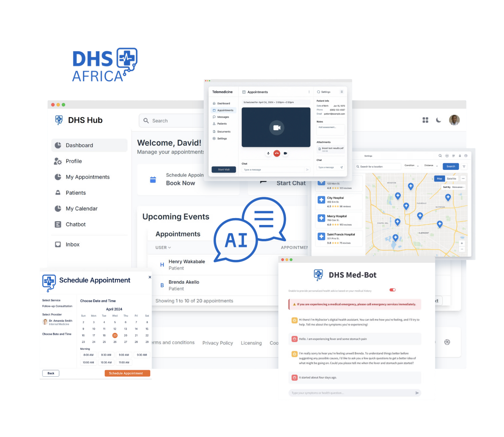Click the Dribbble icon in the footer
Screen dimensions: 504x437
coord(447,342)
